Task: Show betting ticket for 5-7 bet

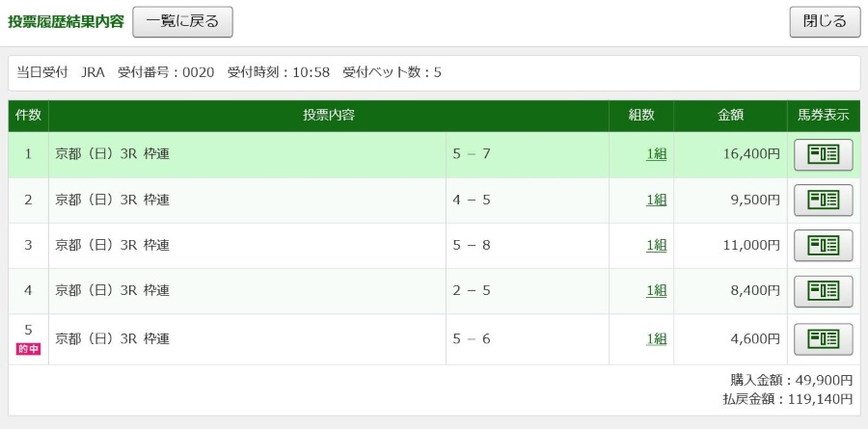Action: tap(824, 154)
